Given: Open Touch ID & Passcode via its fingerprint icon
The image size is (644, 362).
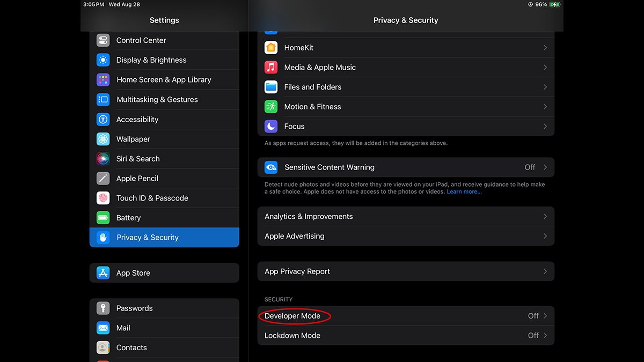Looking at the screenshot, I should point(103,198).
